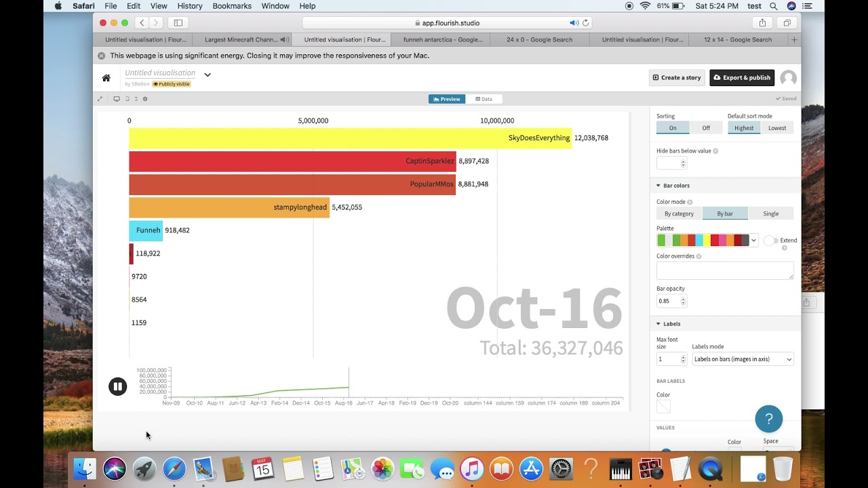Switch to Largest Minecraft Chann... tab
868x488 pixels.
tap(241, 40)
